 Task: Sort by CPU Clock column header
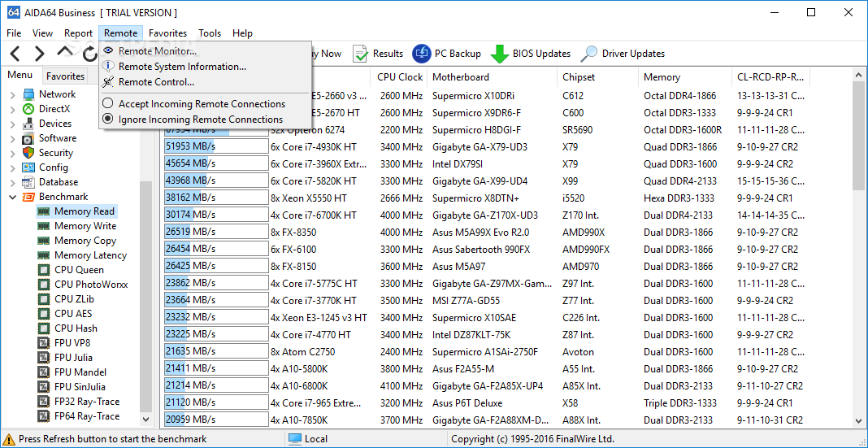click(399, 77)
